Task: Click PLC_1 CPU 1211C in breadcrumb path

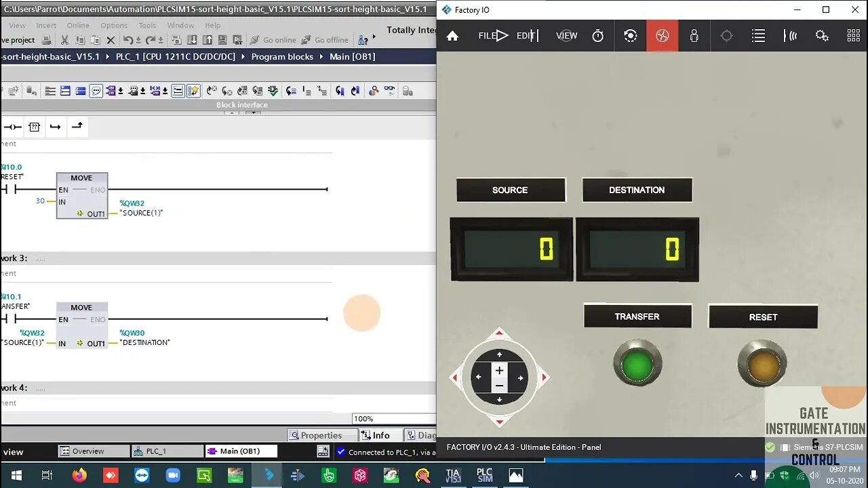Action: 176,56
